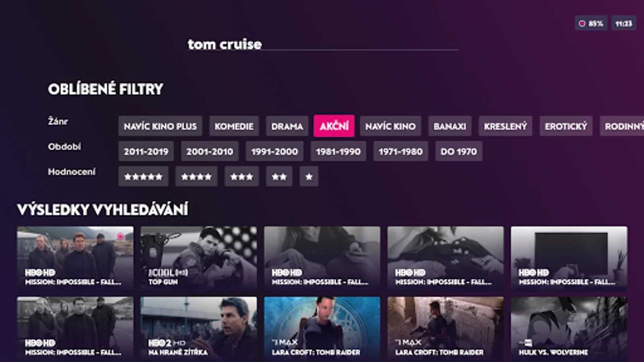Toggle the KOMEDIE genre filter
The image size is (644, 362).
[234, 126]
